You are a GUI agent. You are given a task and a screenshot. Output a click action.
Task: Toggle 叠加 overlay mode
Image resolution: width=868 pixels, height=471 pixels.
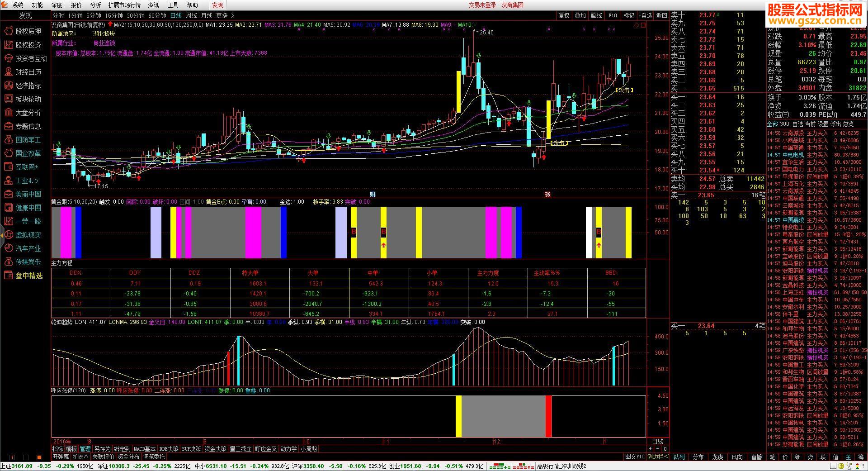point(580,15)
